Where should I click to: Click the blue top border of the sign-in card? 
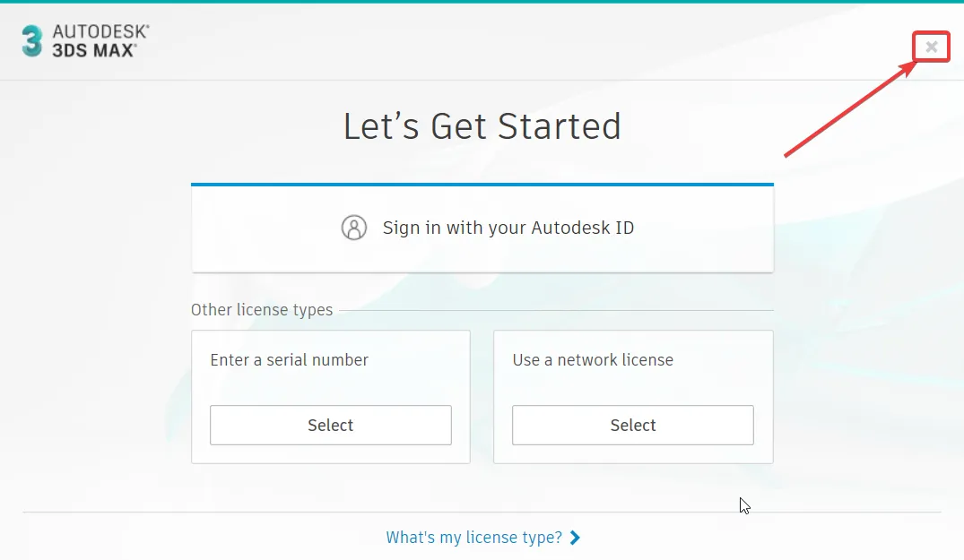pos(482,185)
